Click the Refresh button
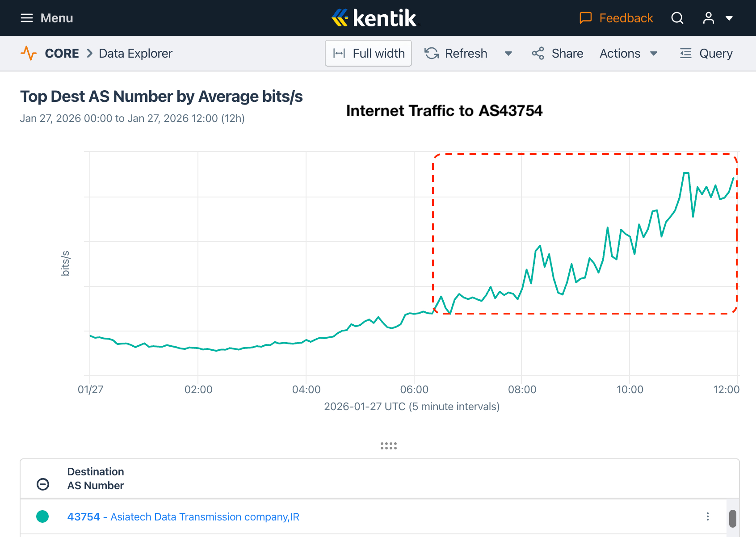 coord(456,53)
